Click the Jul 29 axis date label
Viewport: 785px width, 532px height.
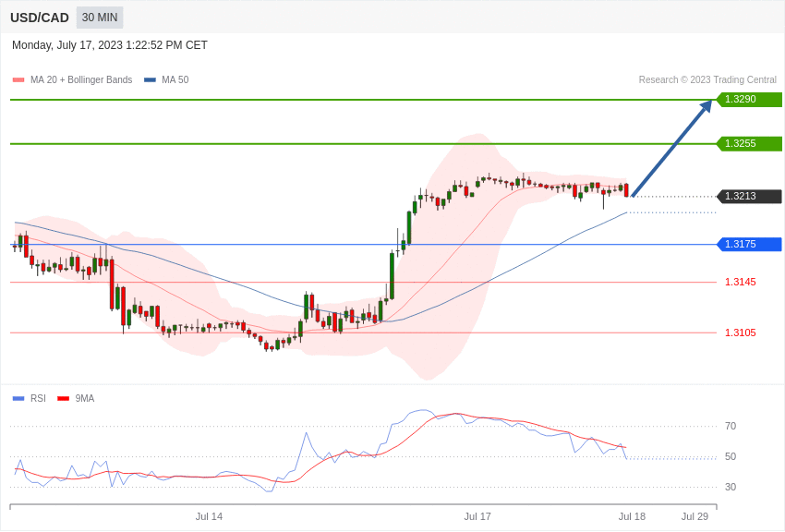[694, 516]
